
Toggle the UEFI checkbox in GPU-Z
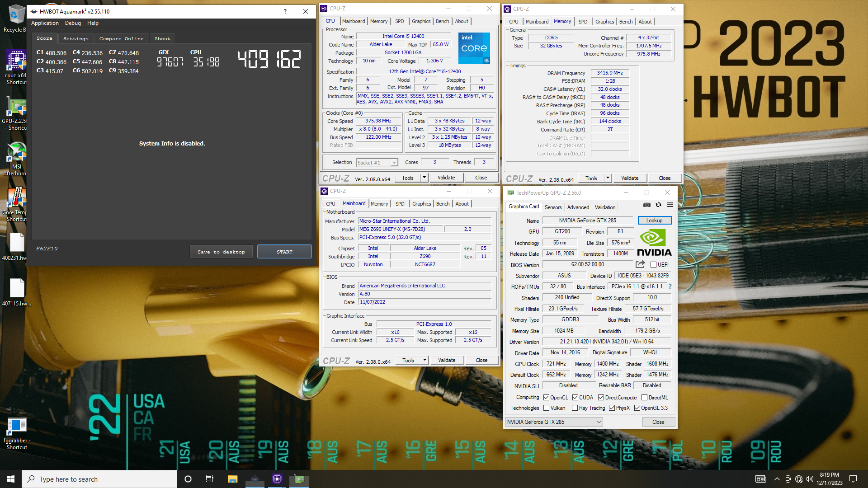[x=654, y=265]
